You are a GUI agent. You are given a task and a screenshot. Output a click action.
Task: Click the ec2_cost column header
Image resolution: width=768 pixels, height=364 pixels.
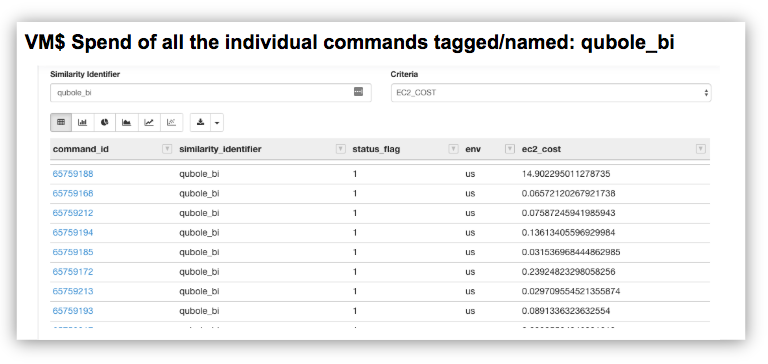coord(541,149)
